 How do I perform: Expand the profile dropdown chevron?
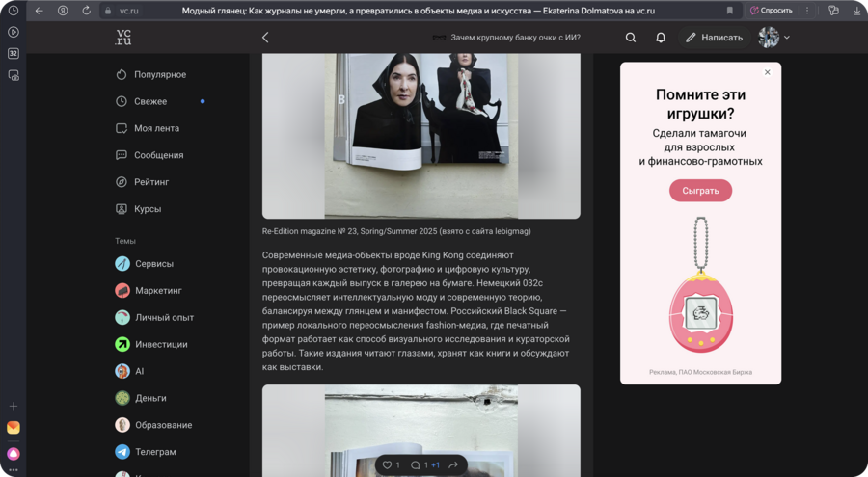(x=787, y=38)
